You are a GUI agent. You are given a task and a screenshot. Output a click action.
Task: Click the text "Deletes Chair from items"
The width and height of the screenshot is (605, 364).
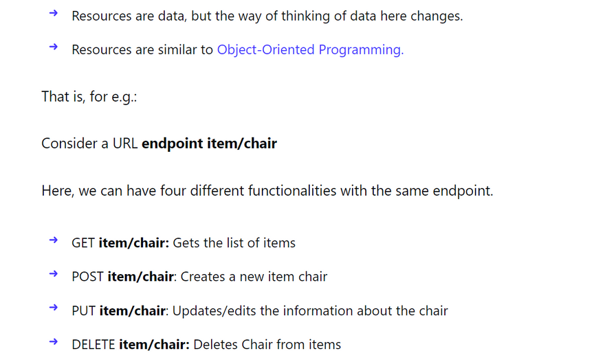coord(267,345)
